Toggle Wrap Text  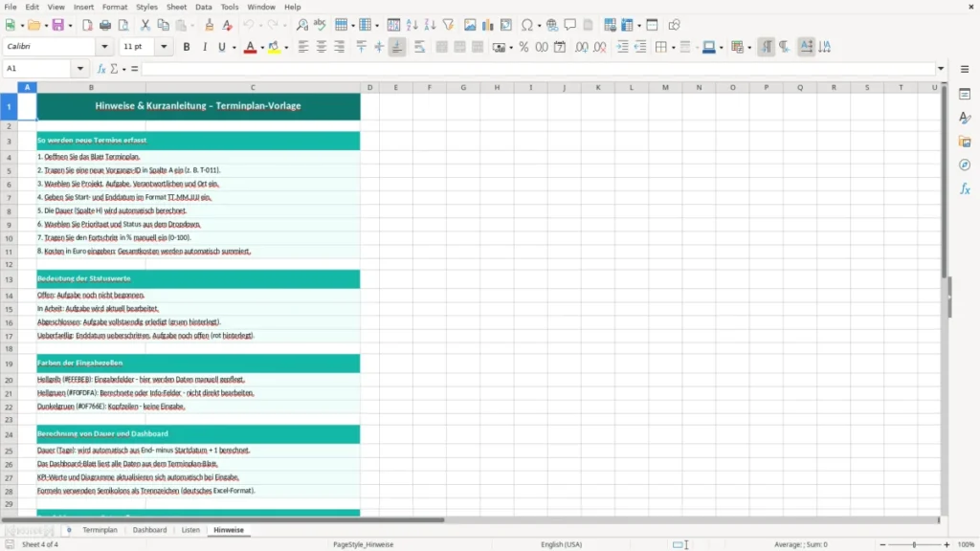coord(419,47)
